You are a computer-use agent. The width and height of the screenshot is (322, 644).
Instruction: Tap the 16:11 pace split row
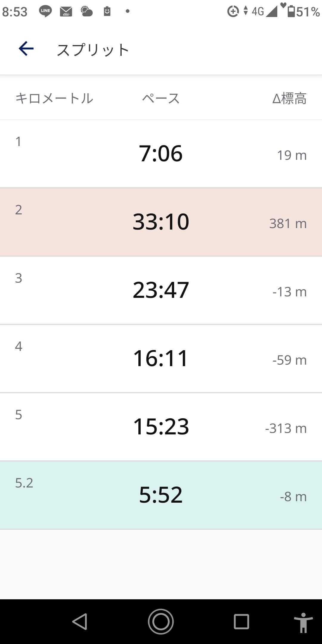click(x=161, y=358)
